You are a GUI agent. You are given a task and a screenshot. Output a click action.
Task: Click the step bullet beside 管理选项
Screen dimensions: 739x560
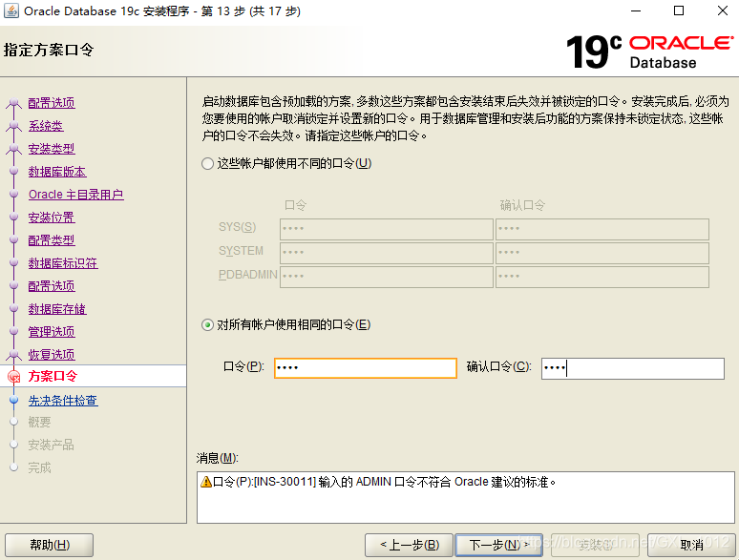click(14, 332)
